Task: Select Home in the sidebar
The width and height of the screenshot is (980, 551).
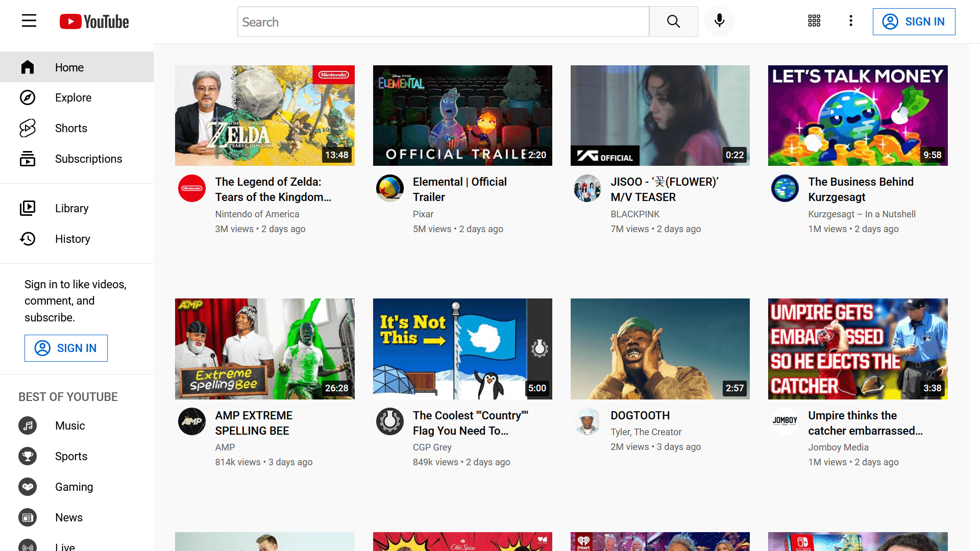Action: coord(77,67)
